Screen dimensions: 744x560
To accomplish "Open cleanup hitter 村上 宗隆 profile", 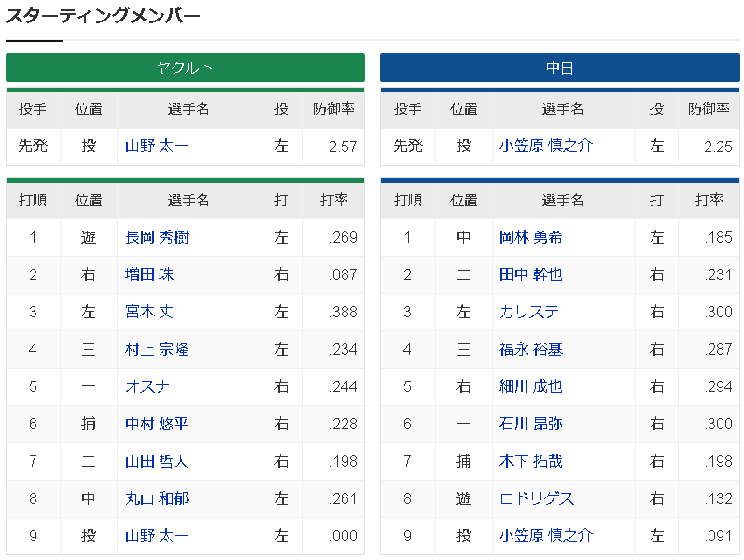I will pyautogui.click(x=157, y=349).
